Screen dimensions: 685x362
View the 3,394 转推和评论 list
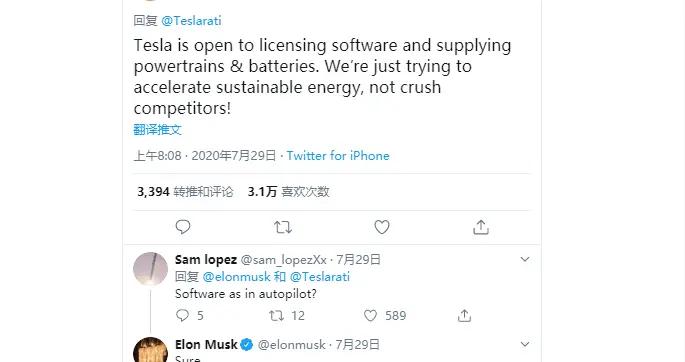point(185,192)
